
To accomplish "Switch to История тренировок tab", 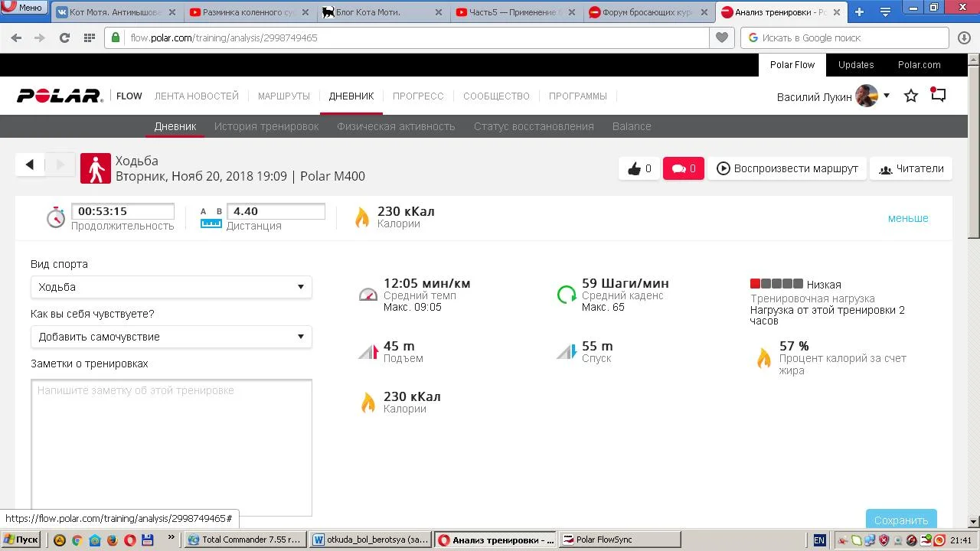I will [x=266, y=126].
